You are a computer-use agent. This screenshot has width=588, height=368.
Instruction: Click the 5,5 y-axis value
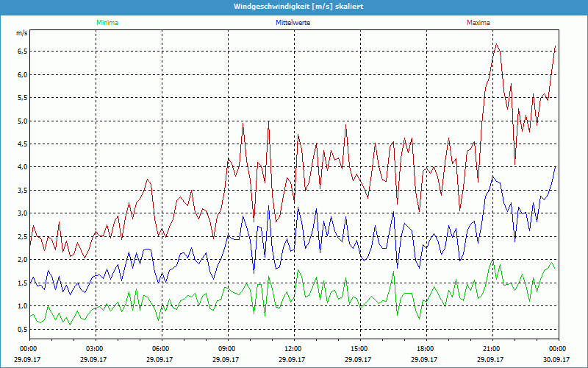click(x=22, y=98)
